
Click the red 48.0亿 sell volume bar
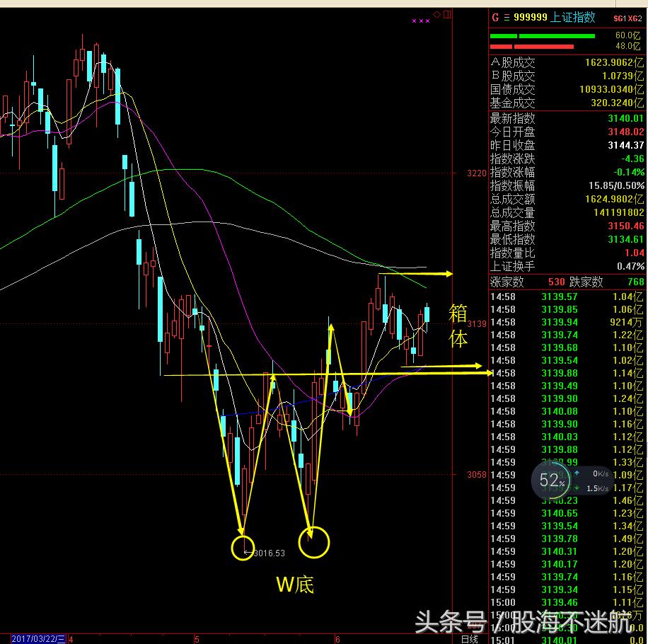click(531, 47)
